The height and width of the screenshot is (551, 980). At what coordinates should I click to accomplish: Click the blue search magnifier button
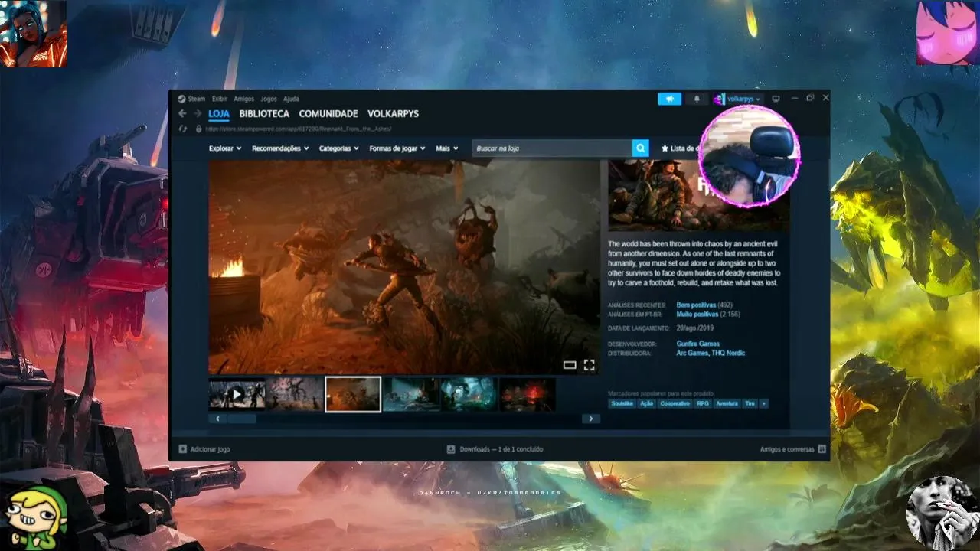point(640,148)
